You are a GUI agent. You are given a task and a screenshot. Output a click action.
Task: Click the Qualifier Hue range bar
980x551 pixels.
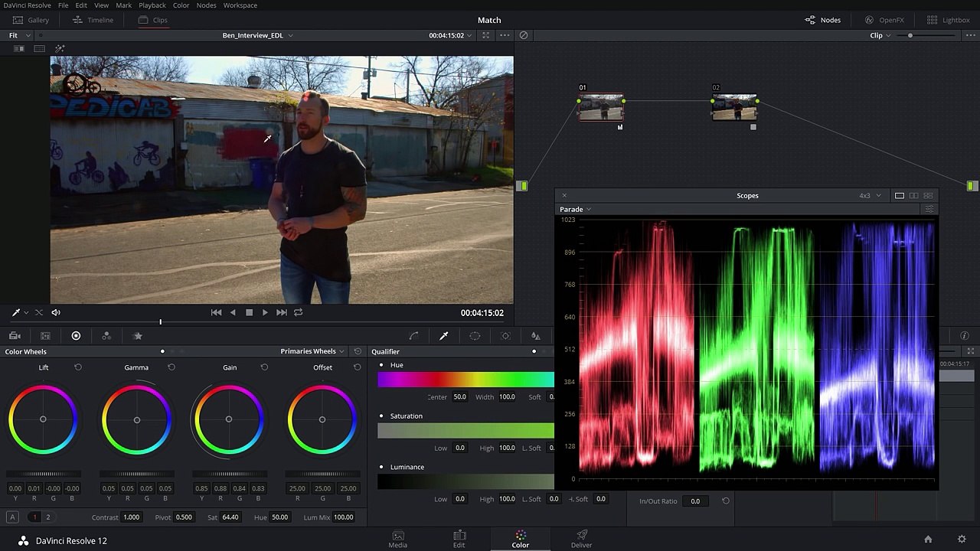[465, 380]
